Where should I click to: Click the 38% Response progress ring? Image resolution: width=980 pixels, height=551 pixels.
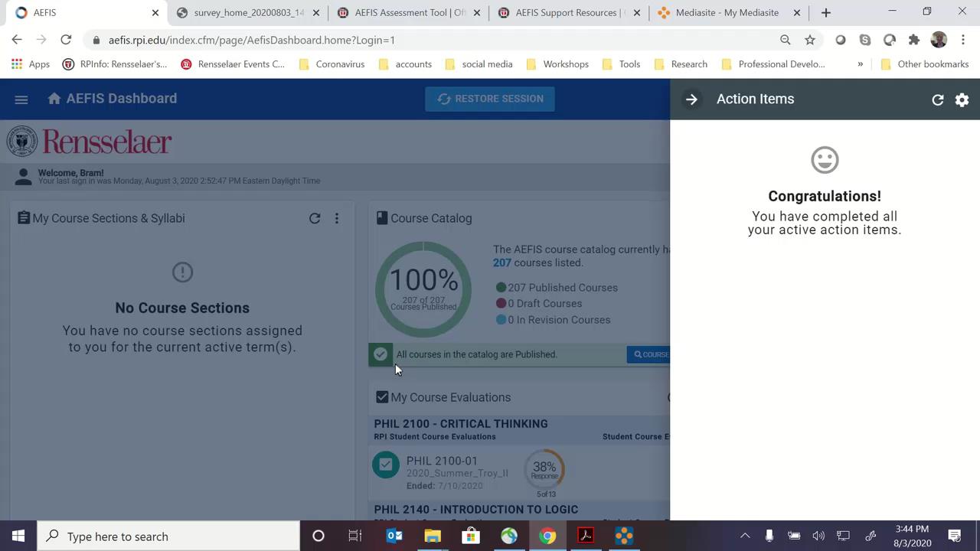coord(544,467)
